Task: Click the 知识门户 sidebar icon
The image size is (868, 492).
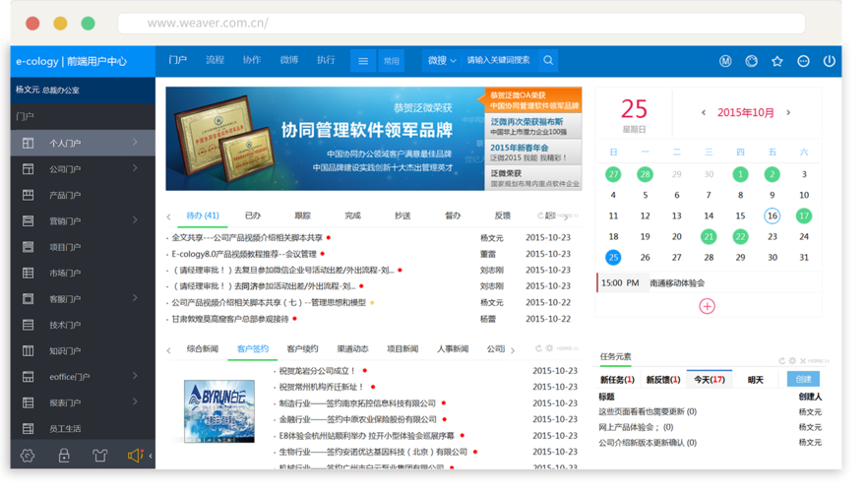Action: (28, 351)
